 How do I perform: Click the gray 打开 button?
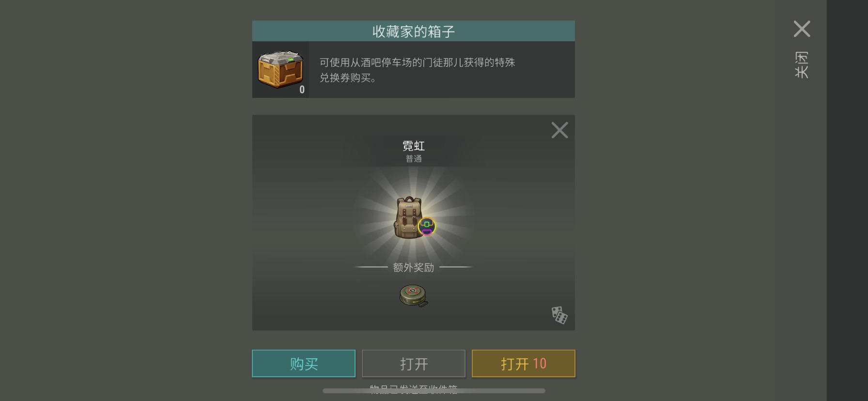pyautogui.click(x=414, y=363)
